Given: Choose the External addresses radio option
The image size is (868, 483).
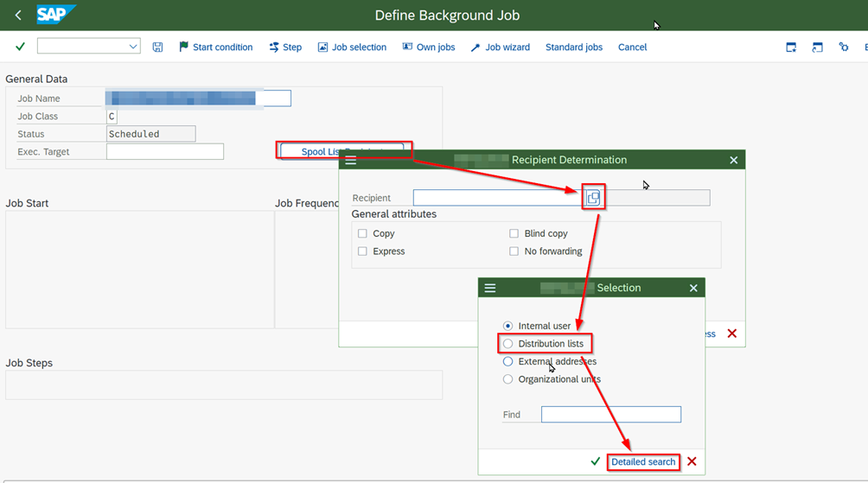Looking at the screenshot, I should (508, 361).
